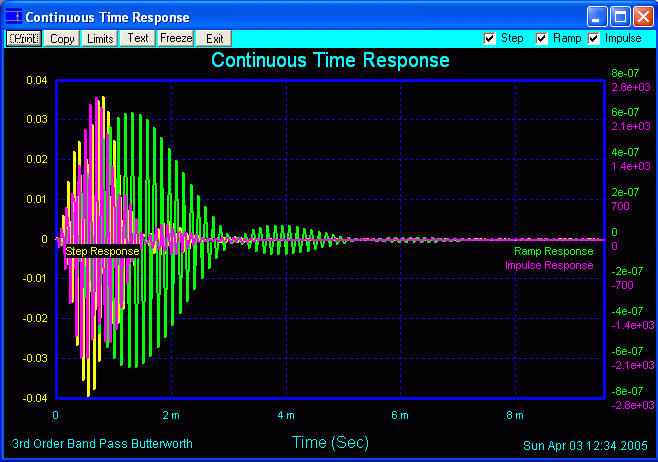658x462 pixels.
Task: Disable the Impulse response checkbox
Action: coord(594,38)
